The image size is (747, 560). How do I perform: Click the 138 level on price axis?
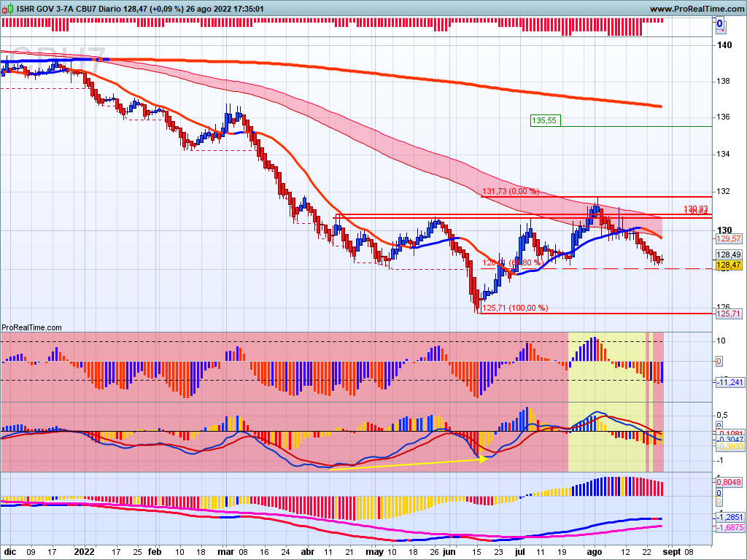723,82
